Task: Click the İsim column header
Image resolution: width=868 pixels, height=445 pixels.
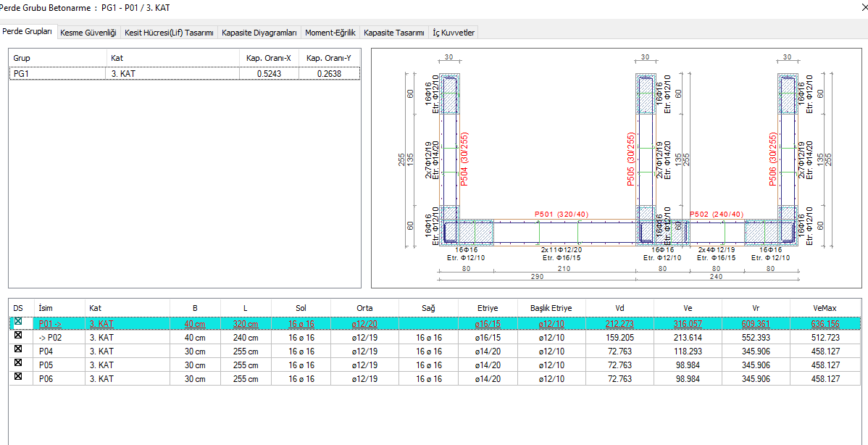Action: tap(59, 307)
